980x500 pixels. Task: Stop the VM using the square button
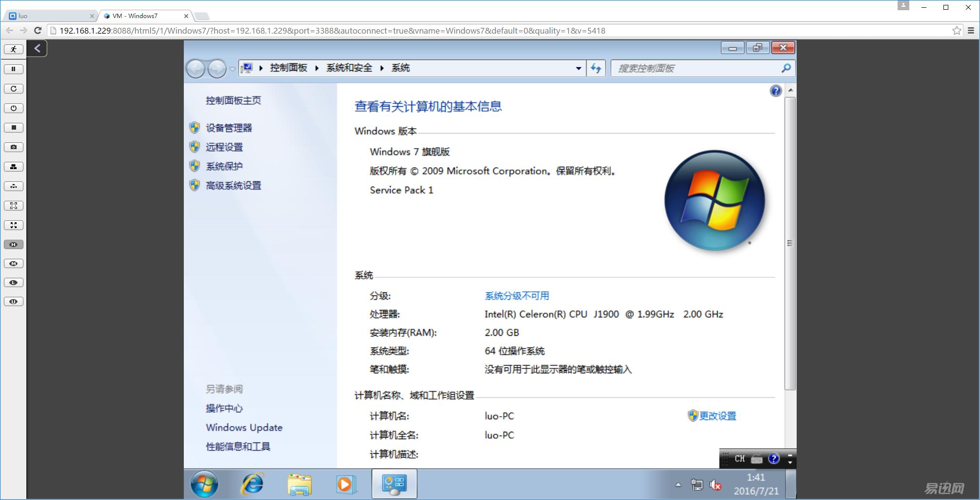click(14, 128)
